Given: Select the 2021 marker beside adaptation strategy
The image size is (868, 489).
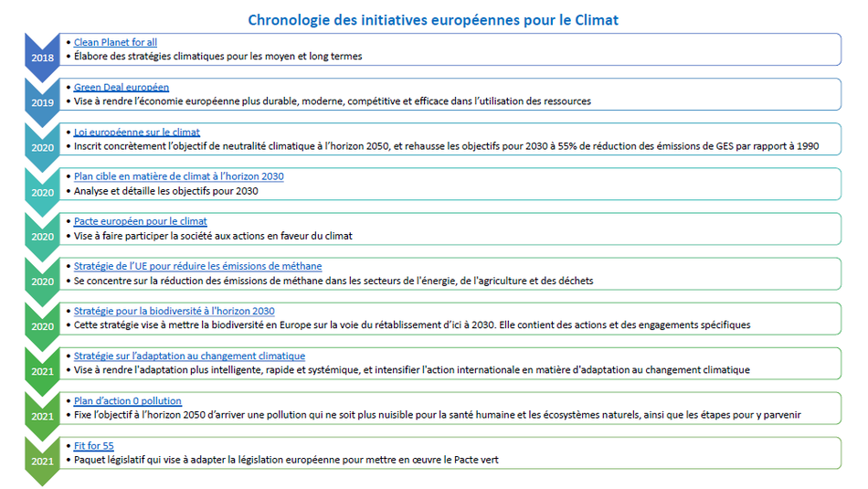Looking at the screenshot, I should (x=42, y=371).
